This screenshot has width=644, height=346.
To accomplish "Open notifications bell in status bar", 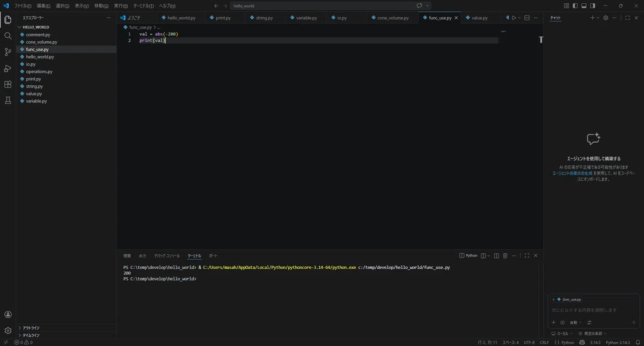I will click(x=638, y=342).
